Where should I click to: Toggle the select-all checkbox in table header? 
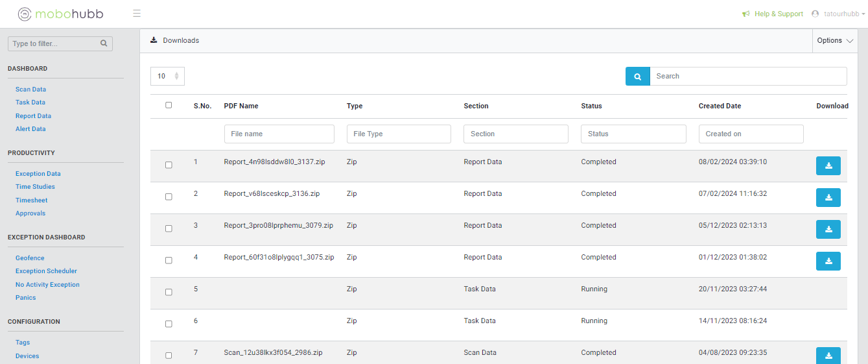169,105
